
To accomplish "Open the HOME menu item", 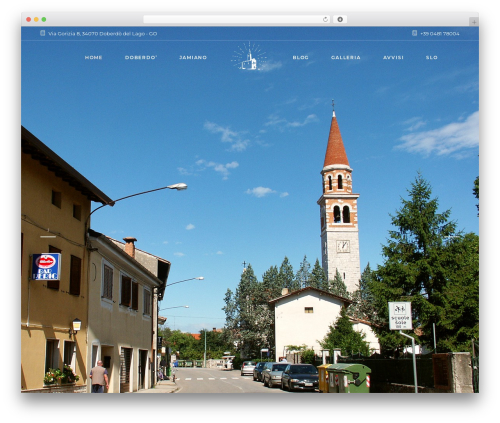I will tap(93, 57).
